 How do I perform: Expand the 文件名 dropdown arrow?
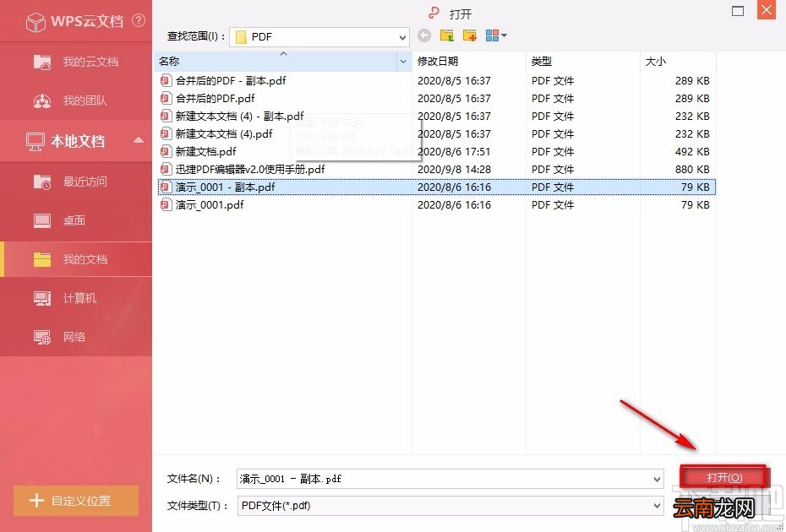(658, 480)
